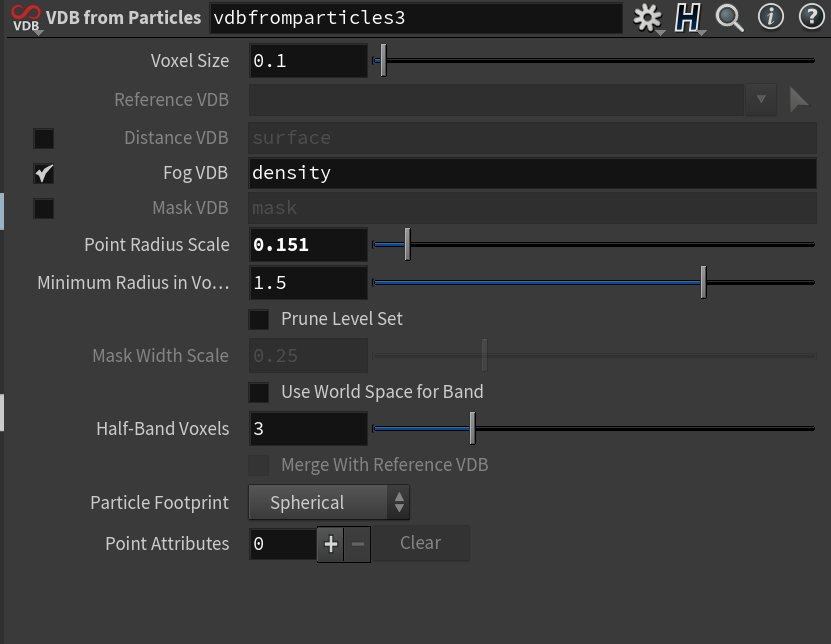Click the Clear button for point attributes
The height and width of the screenshot is (644, 831).
[x=421, y=543]
